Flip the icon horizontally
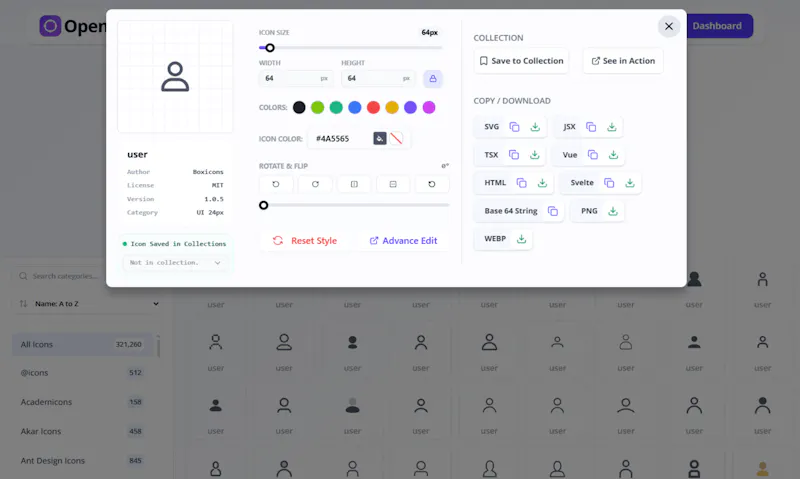800x479 pixels. (354, 184)
